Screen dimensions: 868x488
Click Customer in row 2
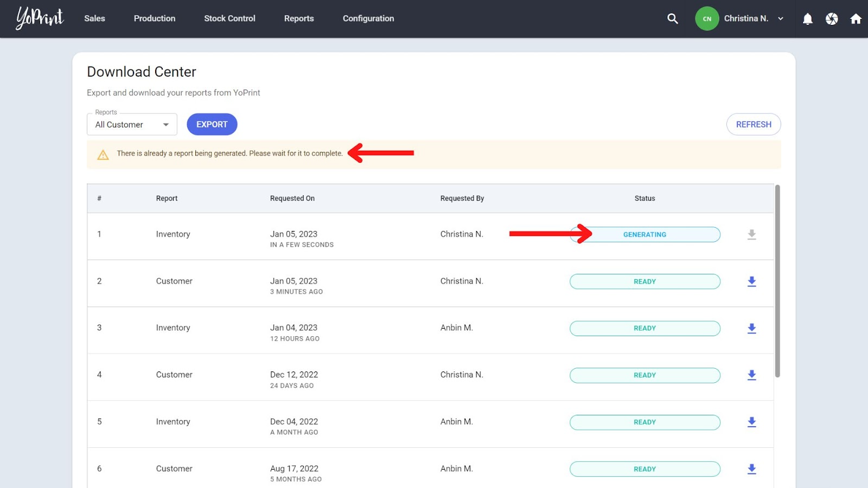[174, 281]
